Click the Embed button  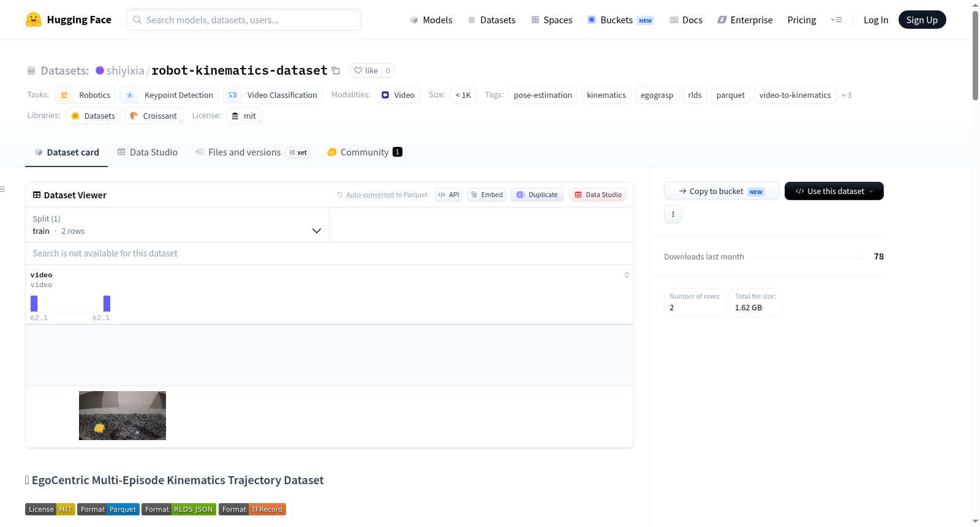[486, 195]
